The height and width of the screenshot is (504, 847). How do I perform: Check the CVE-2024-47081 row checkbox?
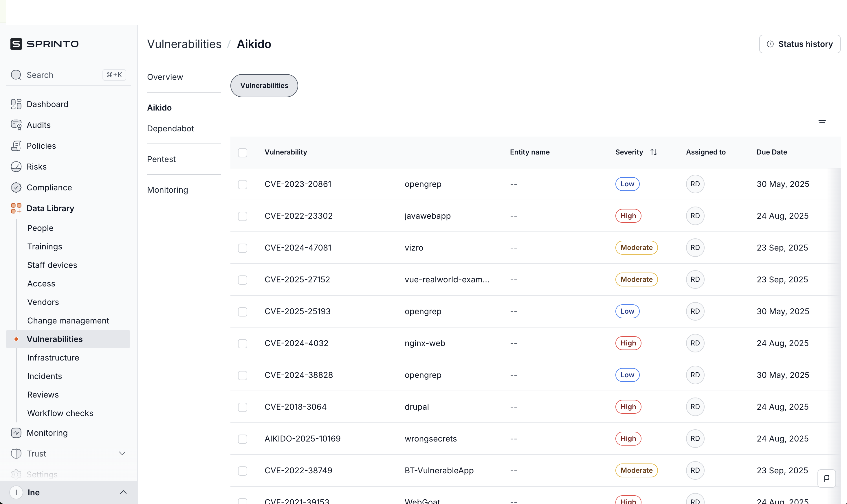[242, 248]
